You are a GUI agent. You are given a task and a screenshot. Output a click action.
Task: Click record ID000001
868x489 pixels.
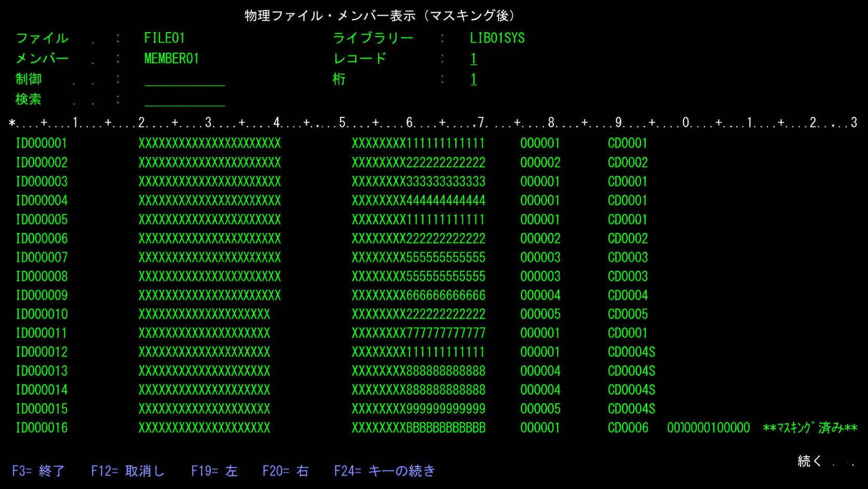[x=42, y=143]
